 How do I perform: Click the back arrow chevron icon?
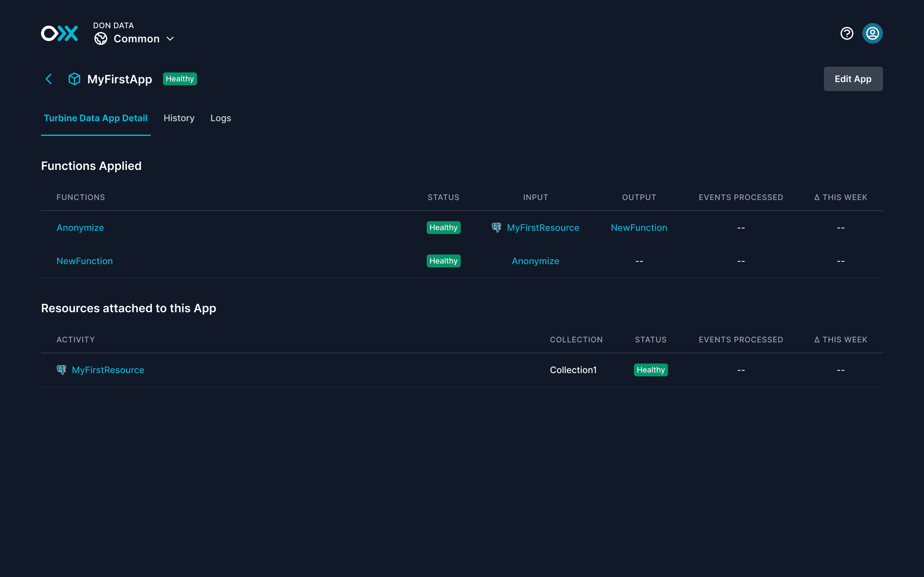[x=49, y=79]
